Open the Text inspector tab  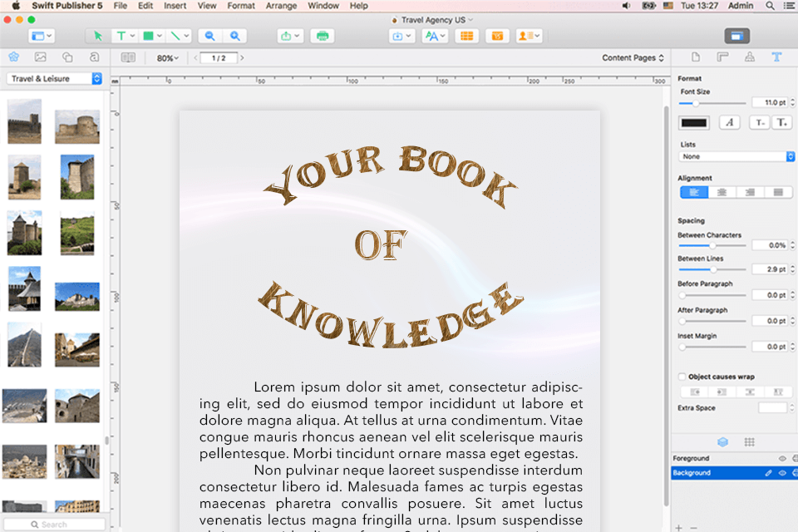(776, 57)
